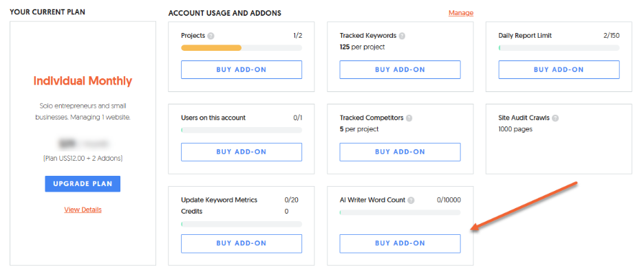Click the '0/10000' word count value
This screenshot has height=272, width=644.
tap(449, 200)
